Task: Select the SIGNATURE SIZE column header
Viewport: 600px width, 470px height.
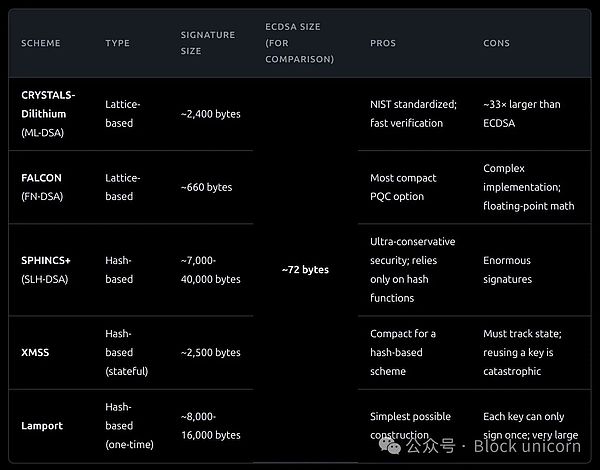Action: pyautogui.click(x=207, y=43)
